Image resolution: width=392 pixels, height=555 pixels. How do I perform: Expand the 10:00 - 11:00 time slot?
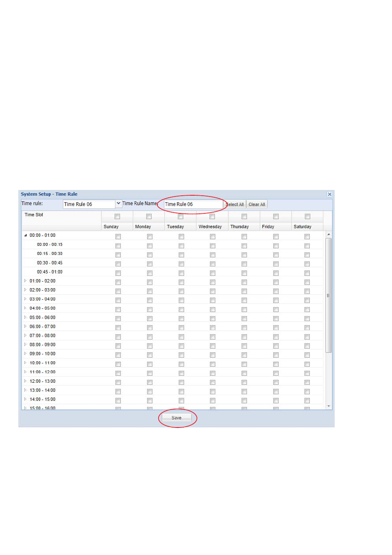click(x=25, y=363)
